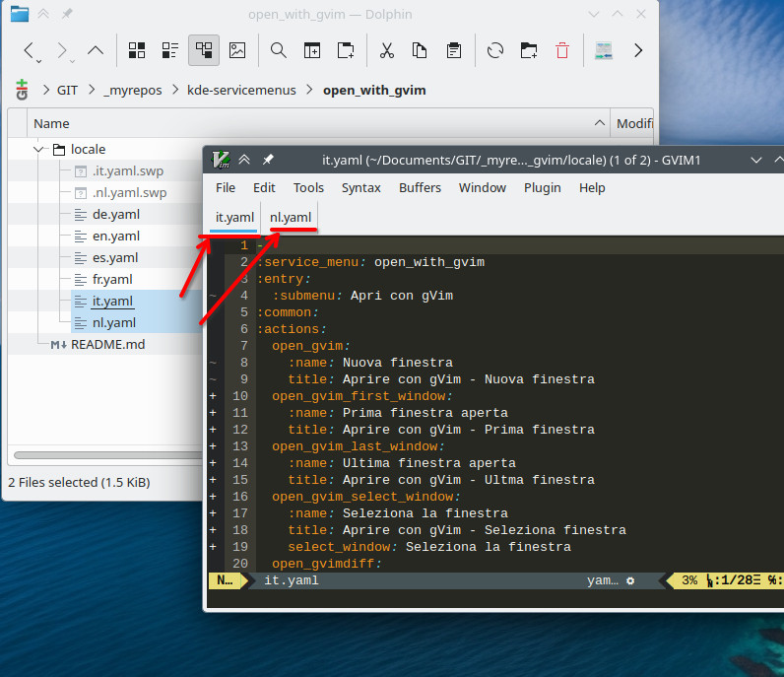Viewport: 784px width, 677px height.
Task: Navigate to kde-servicemenus in breadcrumb
Action: [x=241, y=91]
